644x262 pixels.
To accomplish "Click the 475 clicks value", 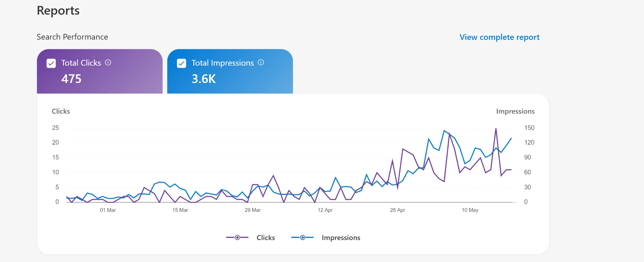I will pos(71,79).
